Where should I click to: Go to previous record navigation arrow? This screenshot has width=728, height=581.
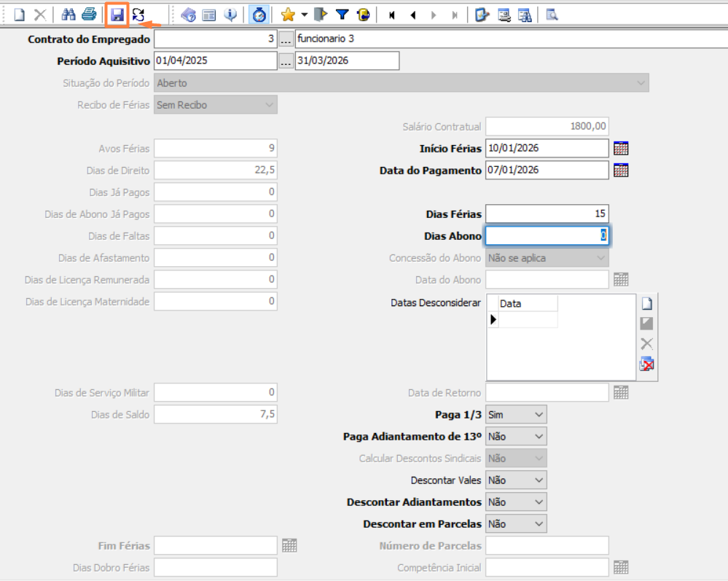[413, 15]
